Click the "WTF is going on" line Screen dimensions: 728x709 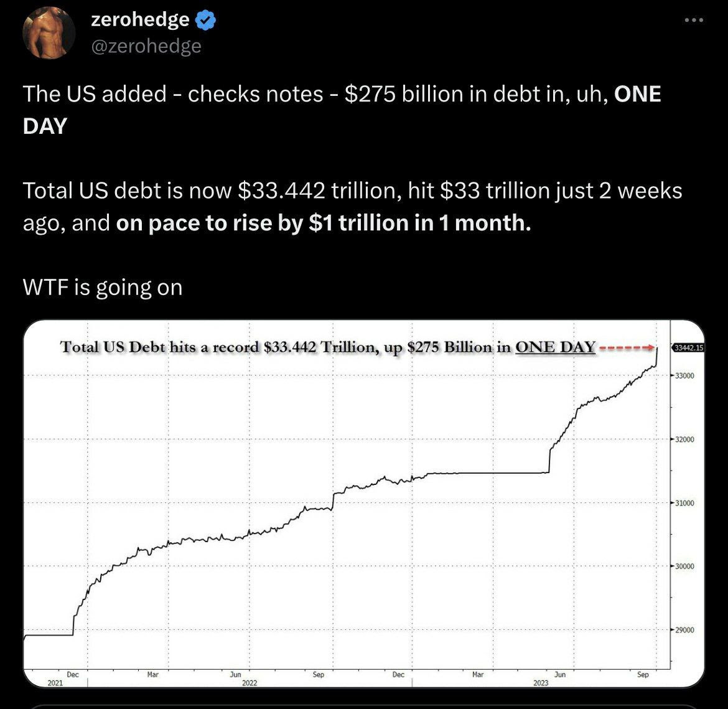click(103, 288)
